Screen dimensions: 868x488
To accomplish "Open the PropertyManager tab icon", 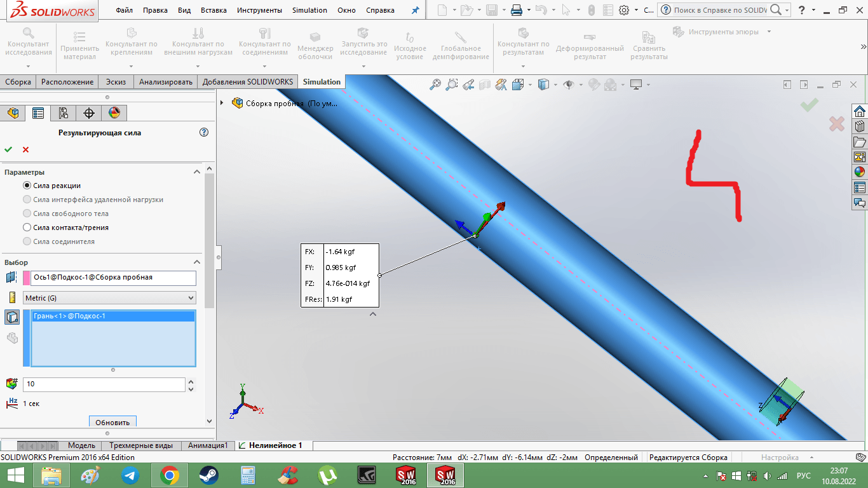I will 38,113.
